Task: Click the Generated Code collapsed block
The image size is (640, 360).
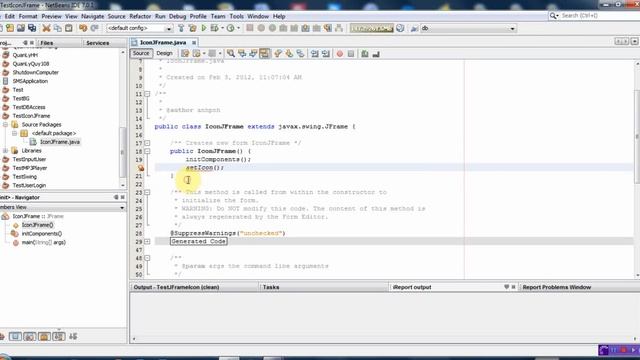Action: pyautogui.click(x=198, y=241)
